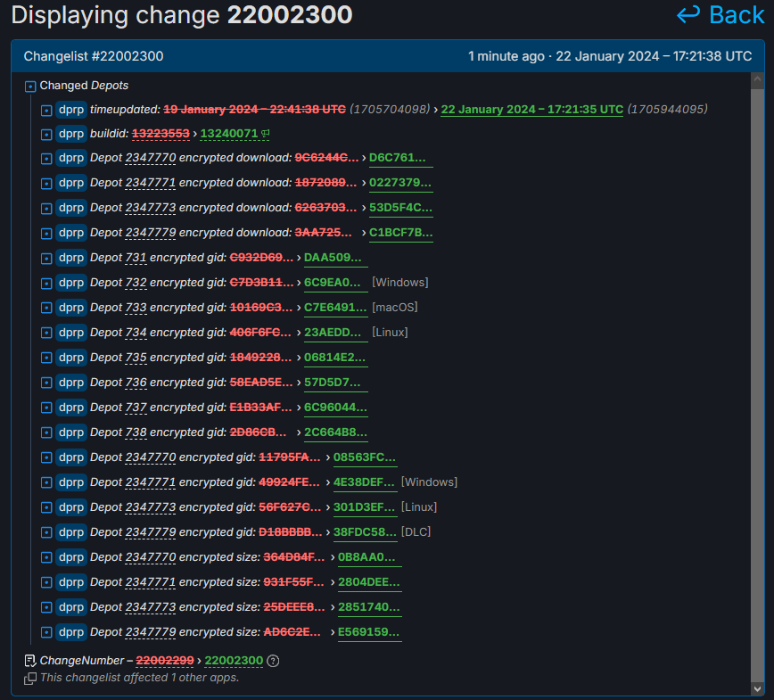Collapse the Changed Depots section

tap(30, 86)
